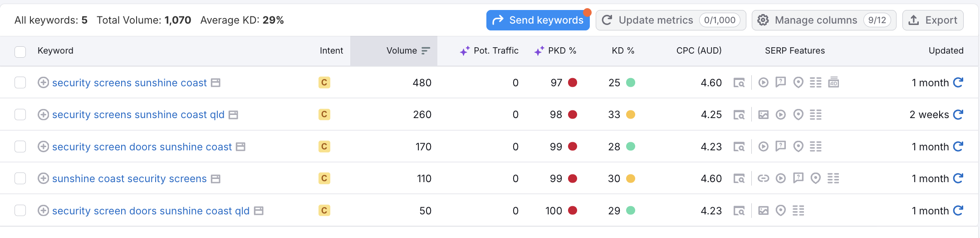Click link SERP feature icon in sunshine coast security screens row
The width and height of the screenshot is (980, 238).
click(x=764, y=178)
